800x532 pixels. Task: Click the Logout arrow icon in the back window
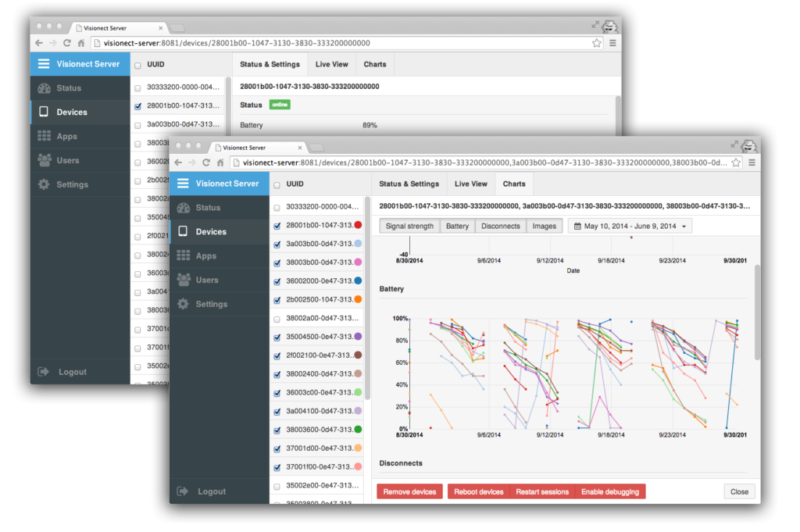click(x=44, y=372)
